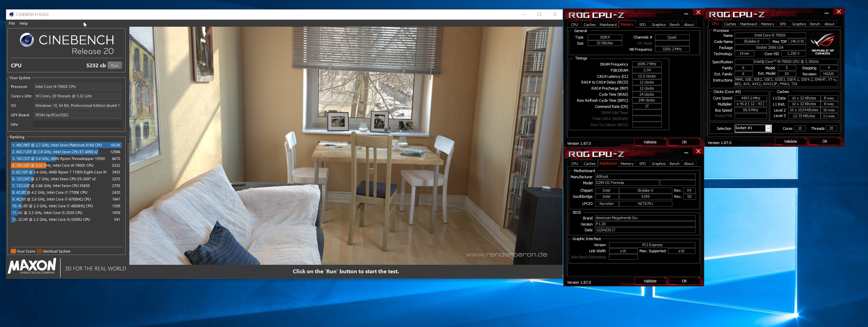Select ranking row Core i7-4850HQ CPU

66,206
